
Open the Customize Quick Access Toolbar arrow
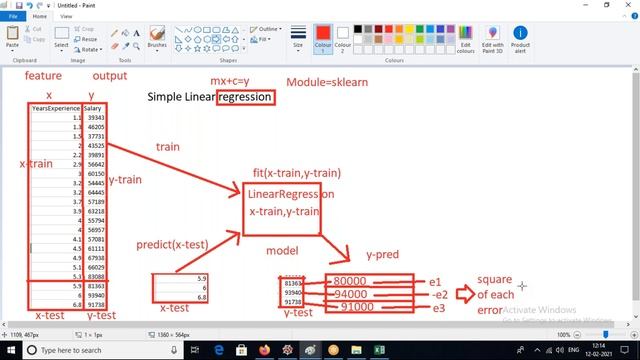(49, 6)
